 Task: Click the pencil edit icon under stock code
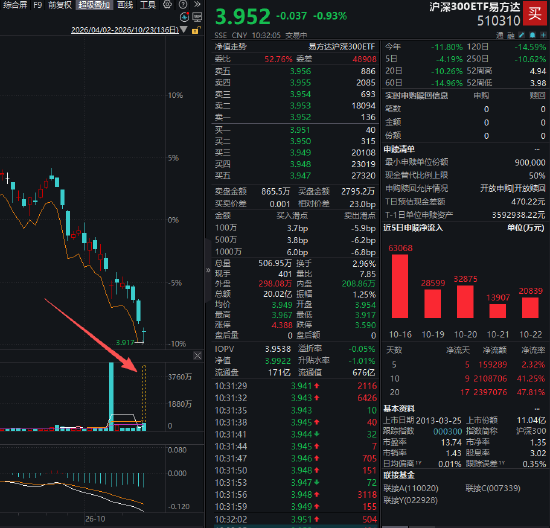click(522, 35)
